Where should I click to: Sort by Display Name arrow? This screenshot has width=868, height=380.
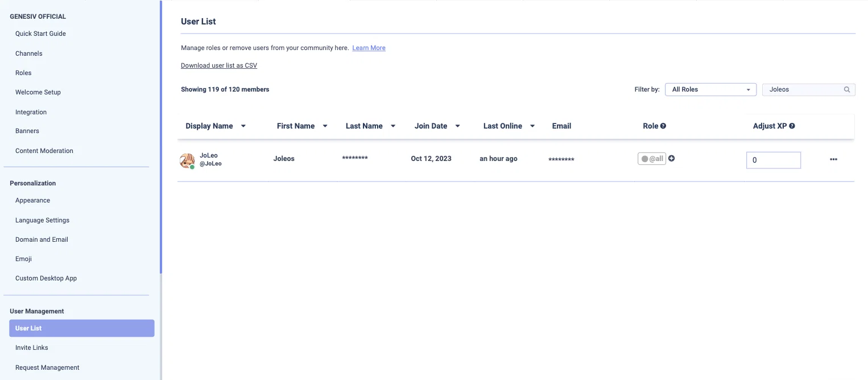(x=243, y=126)
